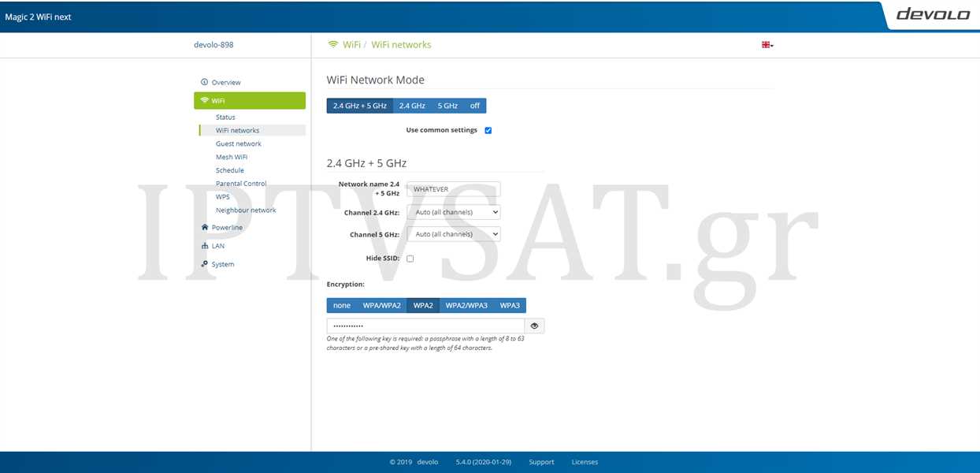980x473 pixels.
Task: Click the Network name input field
Action: 453,189
